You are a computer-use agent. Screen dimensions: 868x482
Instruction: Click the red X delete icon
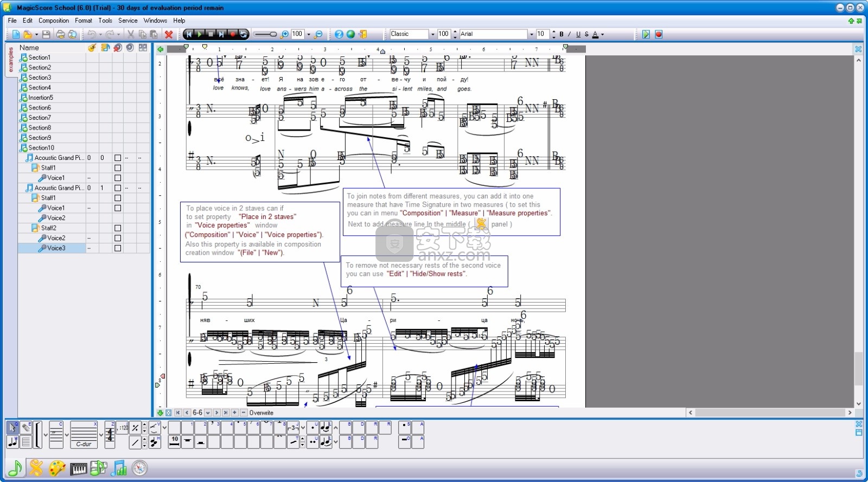click(x=169, y=34)
